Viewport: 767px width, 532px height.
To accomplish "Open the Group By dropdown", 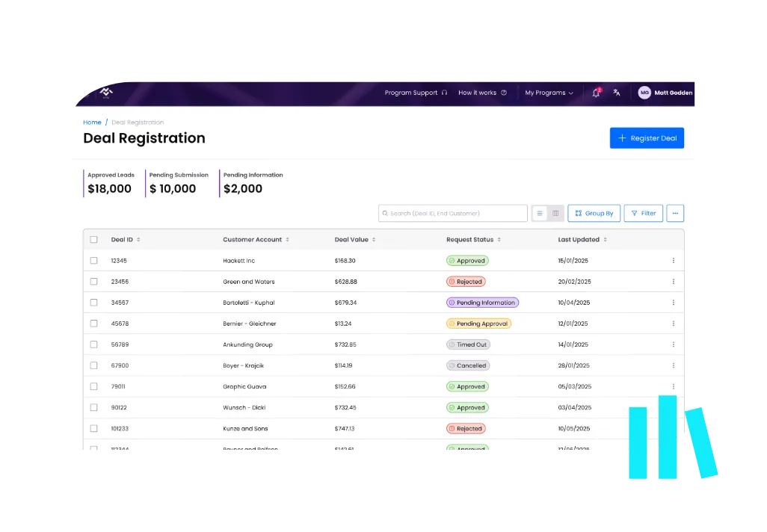I will click(x=594, y=213).
